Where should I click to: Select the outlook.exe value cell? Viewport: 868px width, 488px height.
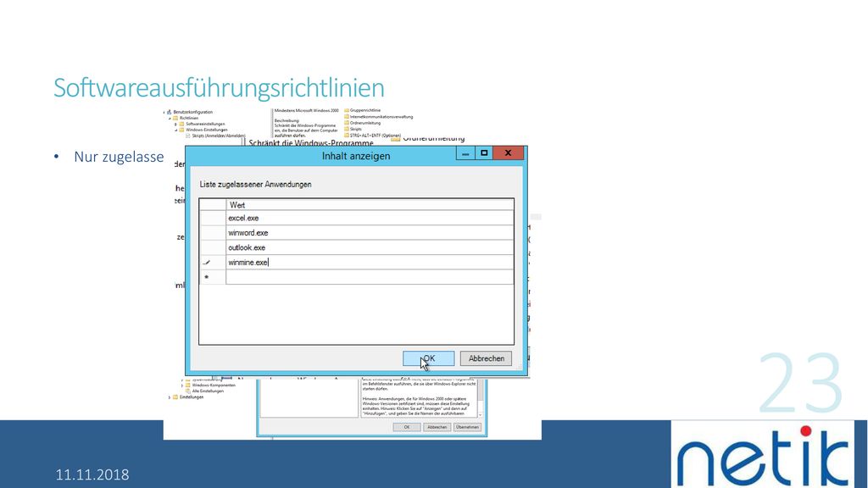(370, 248)
